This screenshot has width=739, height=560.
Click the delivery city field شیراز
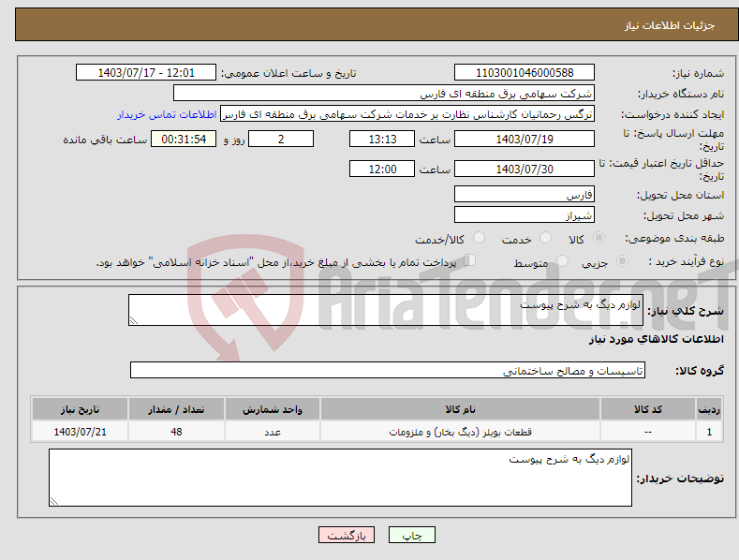tap(525, 215)
